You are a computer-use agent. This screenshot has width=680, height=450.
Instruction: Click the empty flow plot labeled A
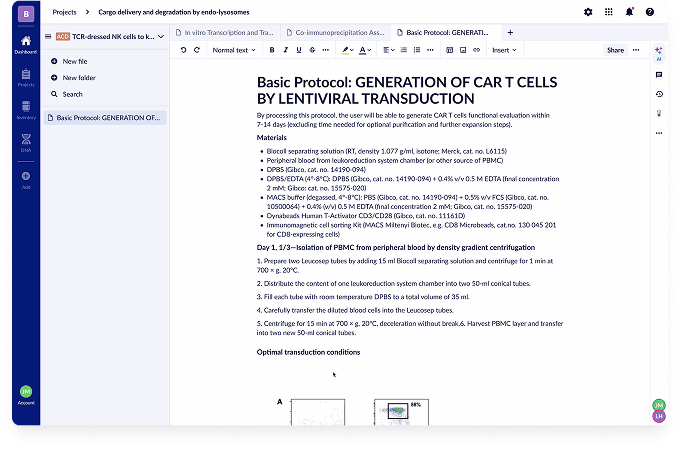pos(318,412)
